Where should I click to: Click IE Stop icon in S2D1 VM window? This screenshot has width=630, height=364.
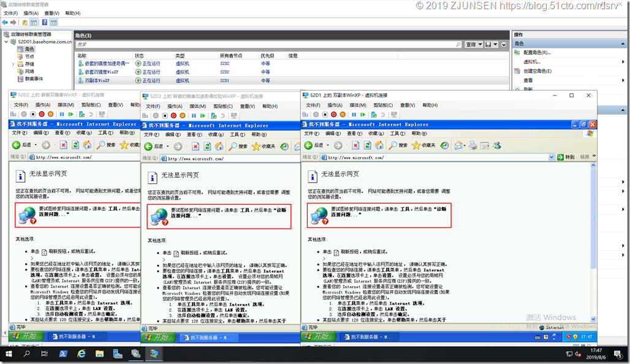point(355,145)
